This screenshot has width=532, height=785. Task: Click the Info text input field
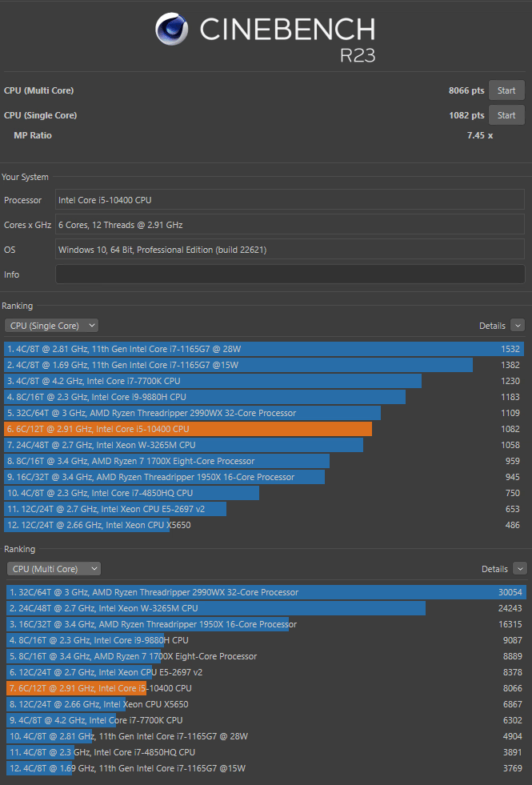[290, 274]
